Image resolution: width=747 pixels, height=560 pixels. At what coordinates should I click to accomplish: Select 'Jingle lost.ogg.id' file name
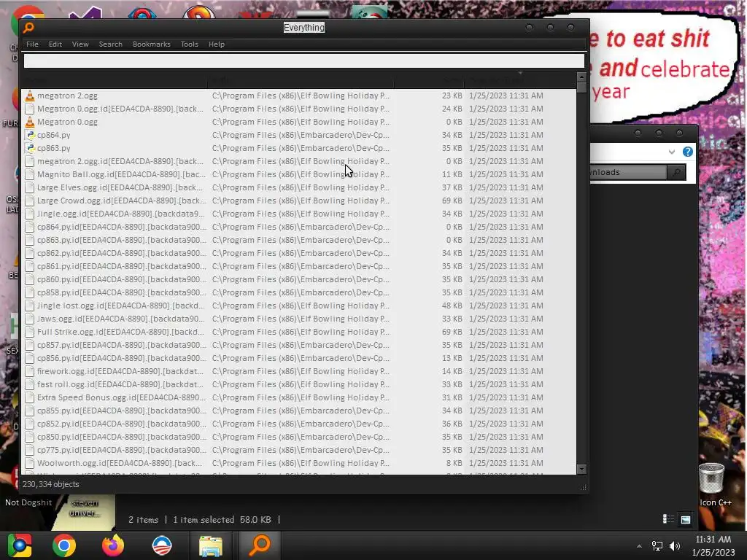(121, 306)
